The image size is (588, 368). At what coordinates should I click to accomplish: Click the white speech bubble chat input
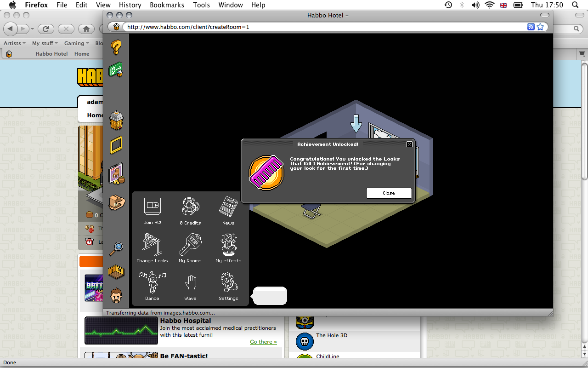270,296
